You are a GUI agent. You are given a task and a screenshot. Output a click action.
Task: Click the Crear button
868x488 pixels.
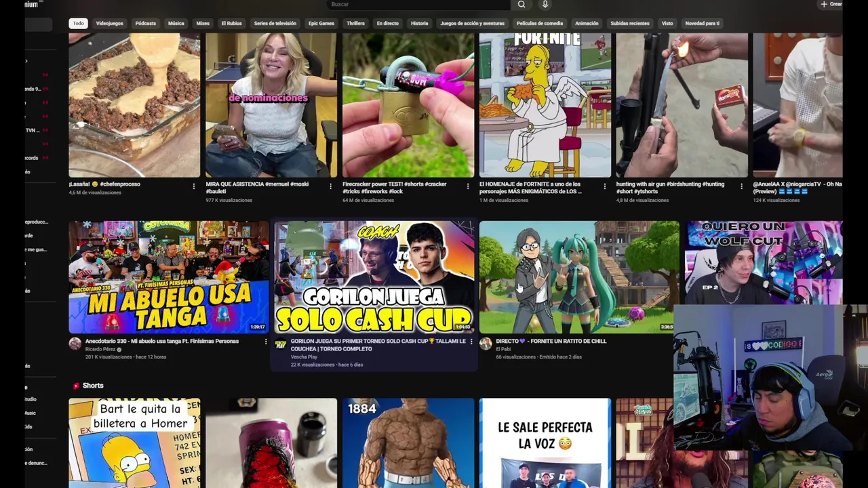pyautogui.click(x=831, y=4)
